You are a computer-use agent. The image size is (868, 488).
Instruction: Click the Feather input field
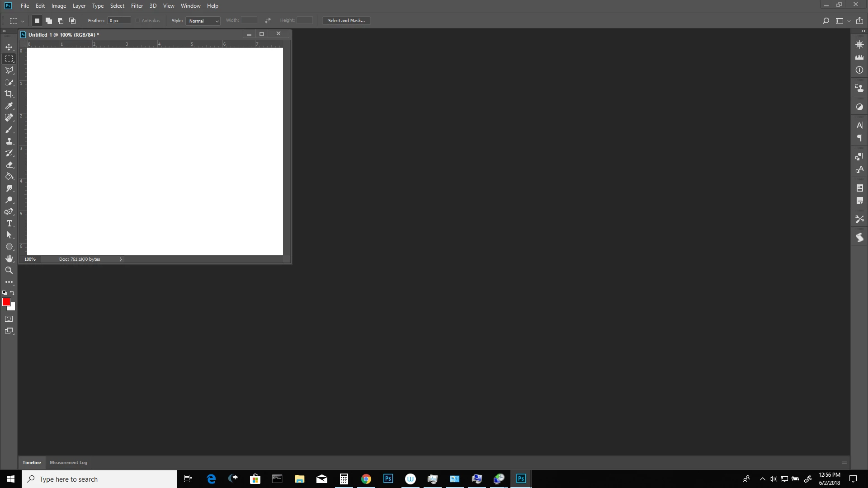[x=118, y=21]
